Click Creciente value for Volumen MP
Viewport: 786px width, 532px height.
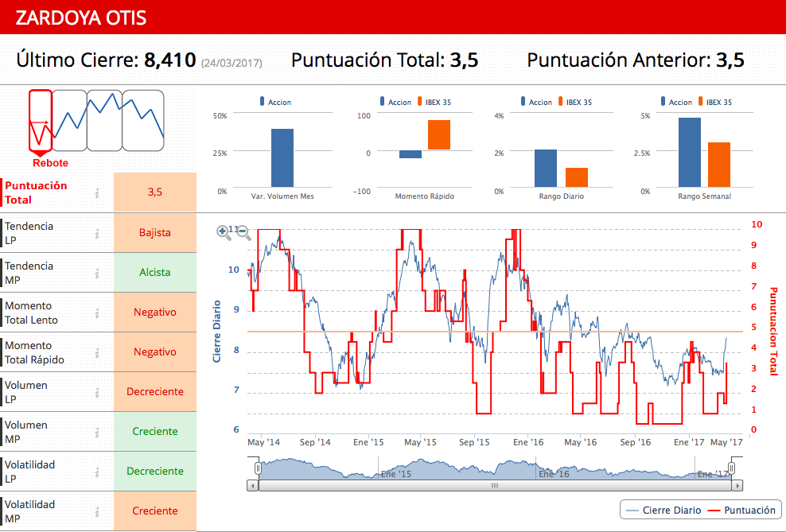(x=155, y=431)
